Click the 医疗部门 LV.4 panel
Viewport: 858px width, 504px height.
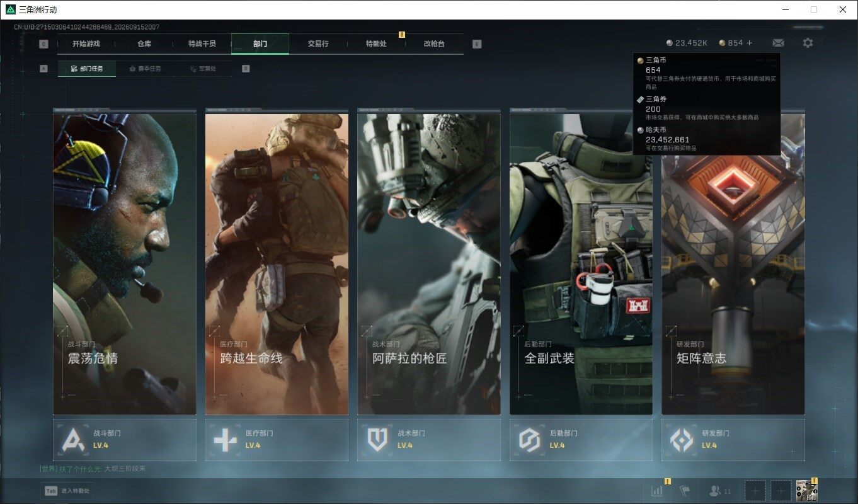coord(277,440)
